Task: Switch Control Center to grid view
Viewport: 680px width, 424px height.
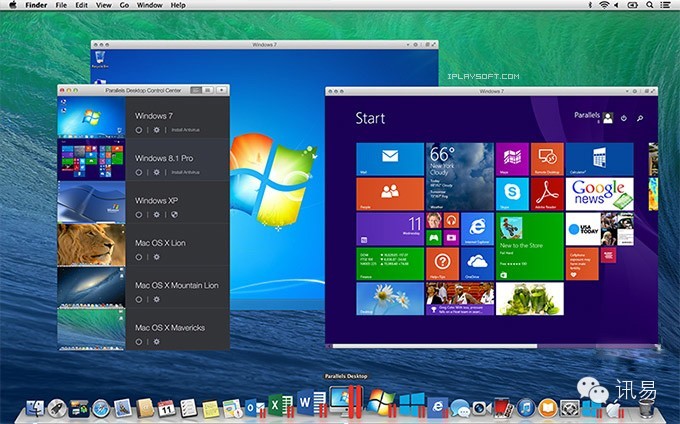Action: pos(208,90)
